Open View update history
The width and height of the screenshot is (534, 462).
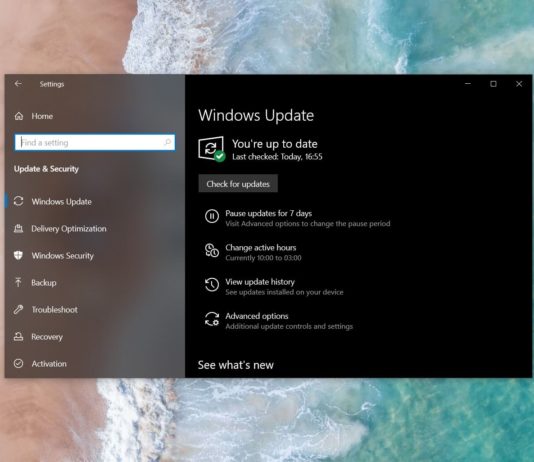coord(260,282)
